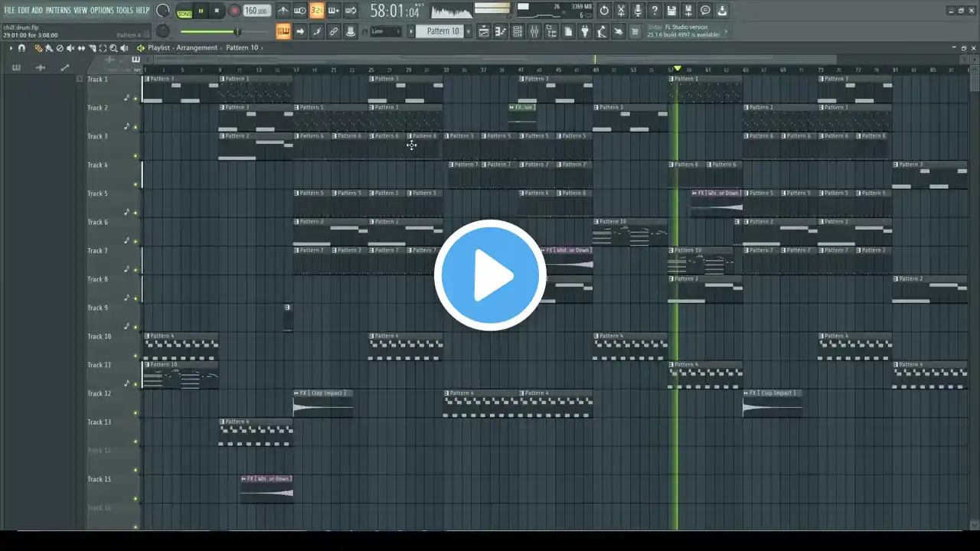
Task: Stop playback with the stop button
Action: coord(217,11)
